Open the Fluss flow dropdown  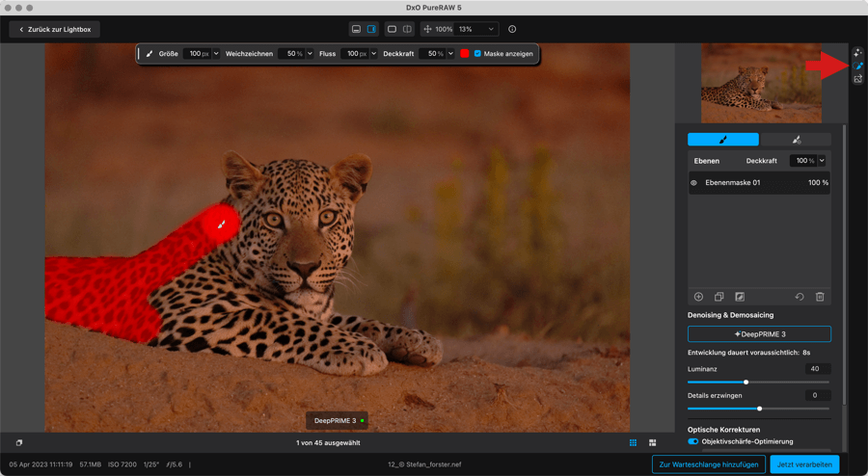[373, 54]
